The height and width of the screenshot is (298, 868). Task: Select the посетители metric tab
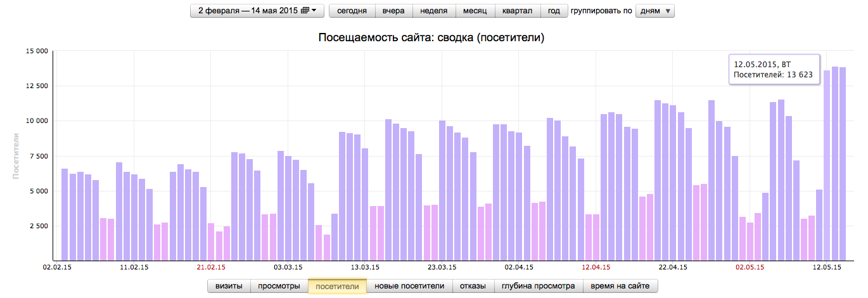[x=337, y=286]
